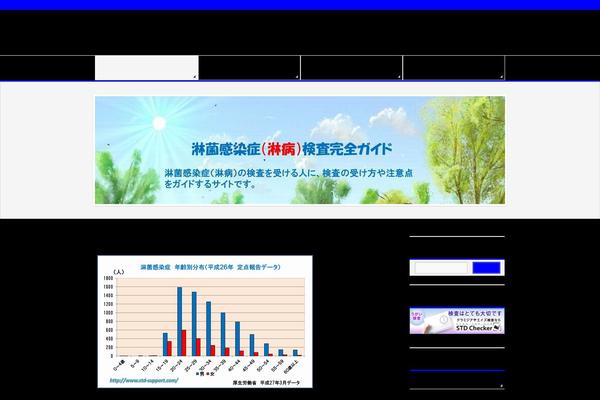Viewport: 600px width, 400px height.
Task: Open the STD Checker banner ad
Action: [457, 321]
